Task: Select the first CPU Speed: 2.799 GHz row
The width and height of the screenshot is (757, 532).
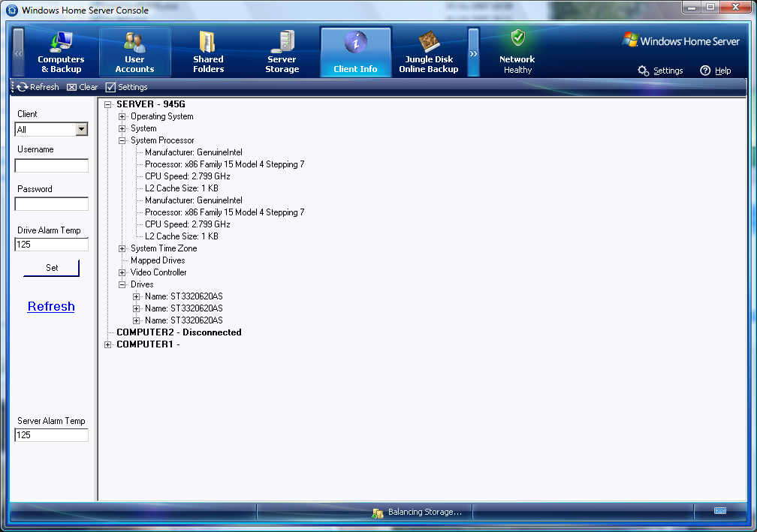Action: 188,176
